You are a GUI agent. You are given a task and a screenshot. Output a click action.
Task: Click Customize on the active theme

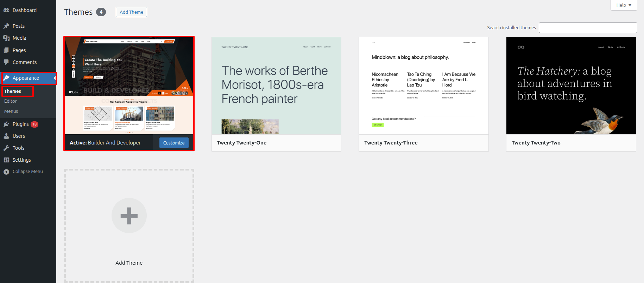click(174, 143)
